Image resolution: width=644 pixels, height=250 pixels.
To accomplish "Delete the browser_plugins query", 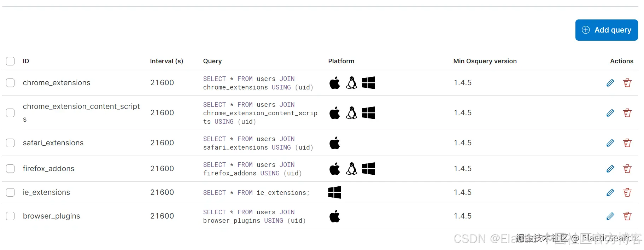I will [x=627, y=216].
